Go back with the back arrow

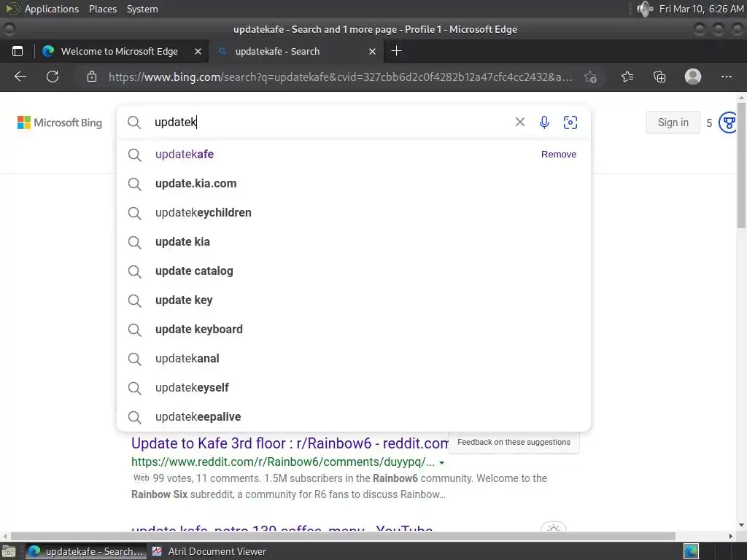pos(20,77)
